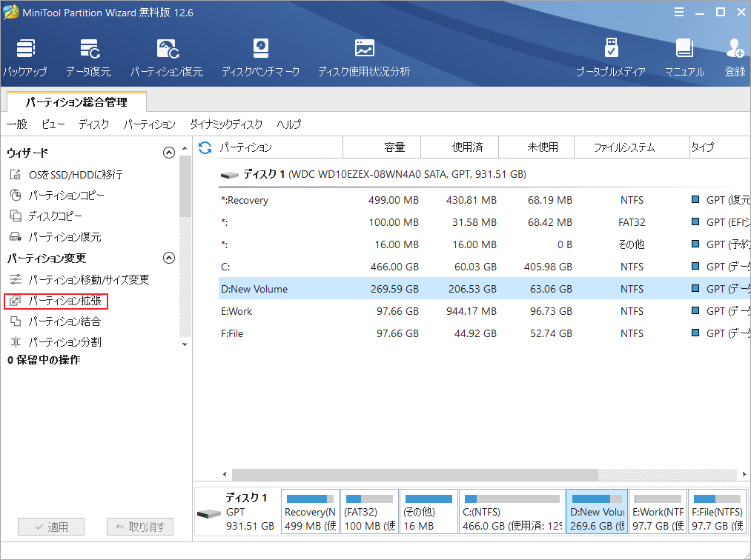This screenshot has width=751, height=560.
Task: Create ブータブルメディア bootable media
Action: pyautogui.click(x=611, y=58)
